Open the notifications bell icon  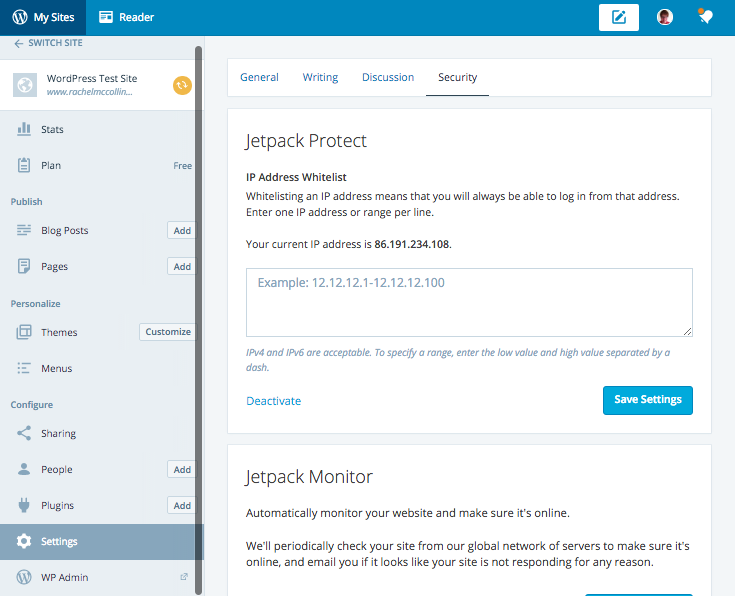(705, 16)
